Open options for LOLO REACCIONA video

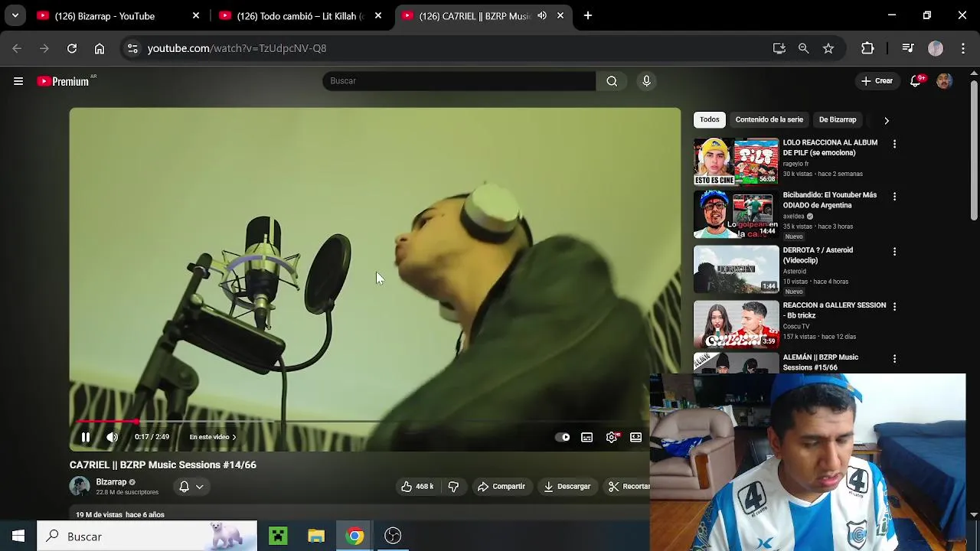tap(894, 144)
